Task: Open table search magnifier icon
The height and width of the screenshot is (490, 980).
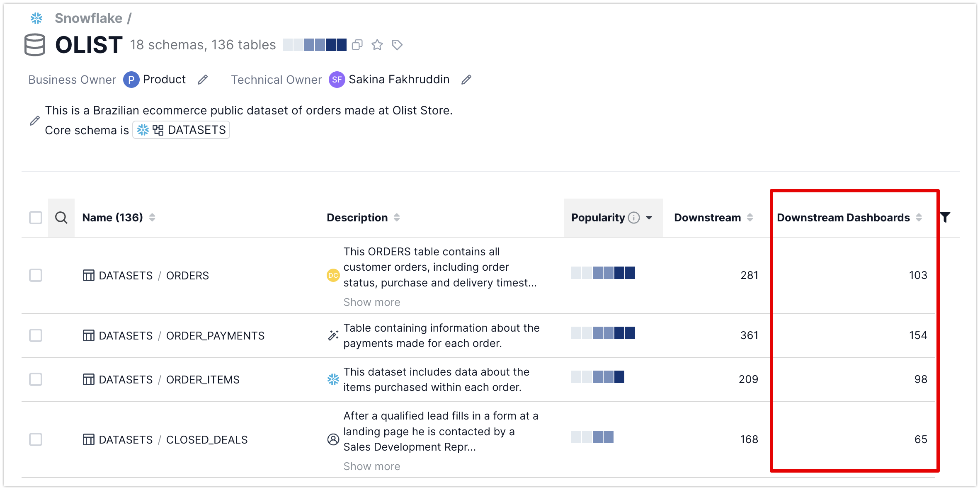Action: 61,218
